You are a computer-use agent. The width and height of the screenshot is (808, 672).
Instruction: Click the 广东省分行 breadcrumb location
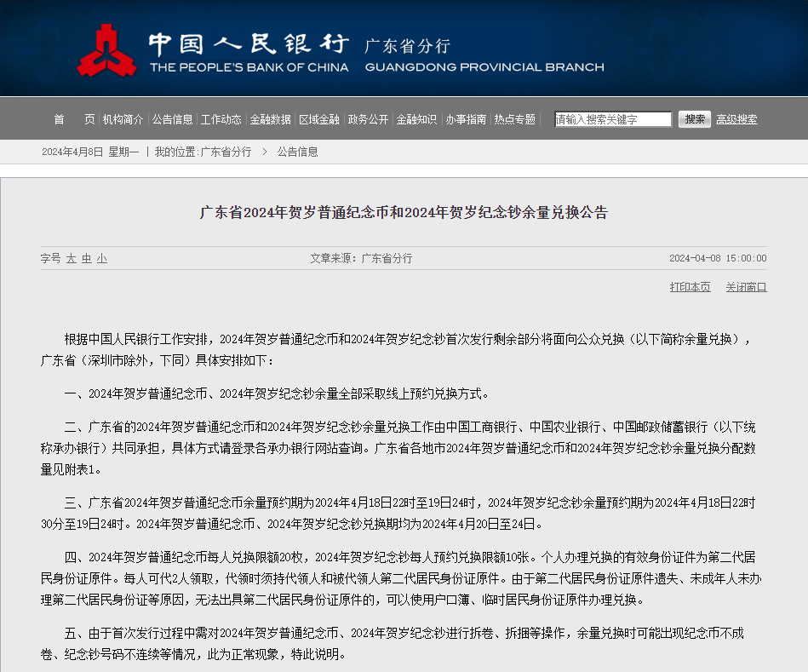(x=226, y=152)
